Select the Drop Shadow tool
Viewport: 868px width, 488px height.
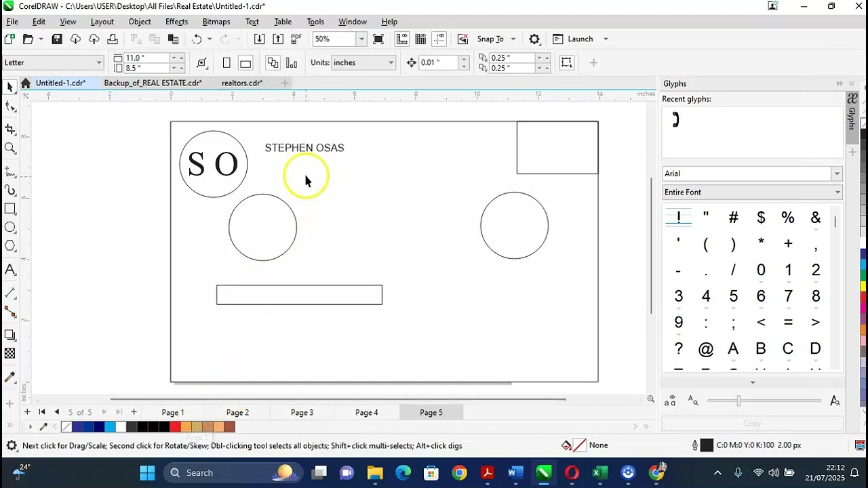coord(10,335)
